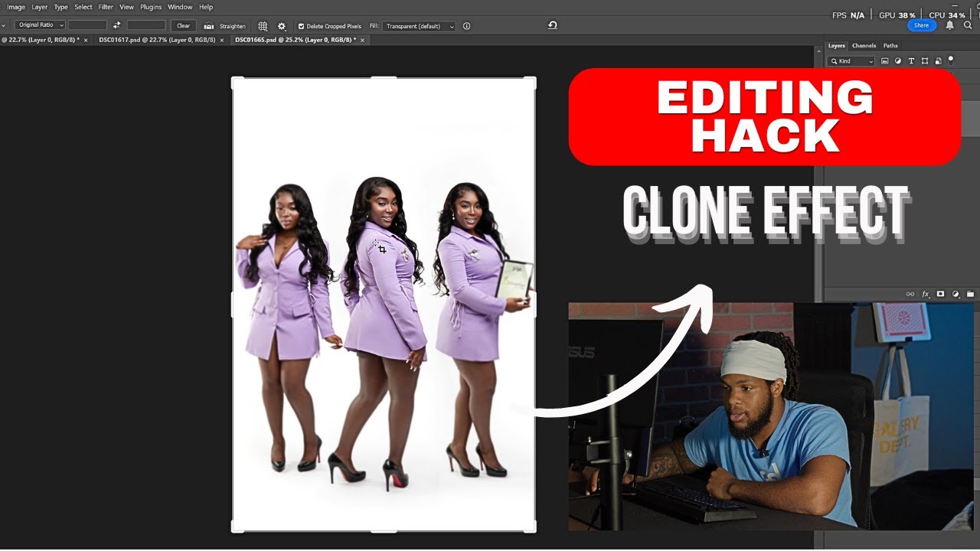Click the Straighten level icon
Viewport: 980px width, 551px height.
point(208,26)
